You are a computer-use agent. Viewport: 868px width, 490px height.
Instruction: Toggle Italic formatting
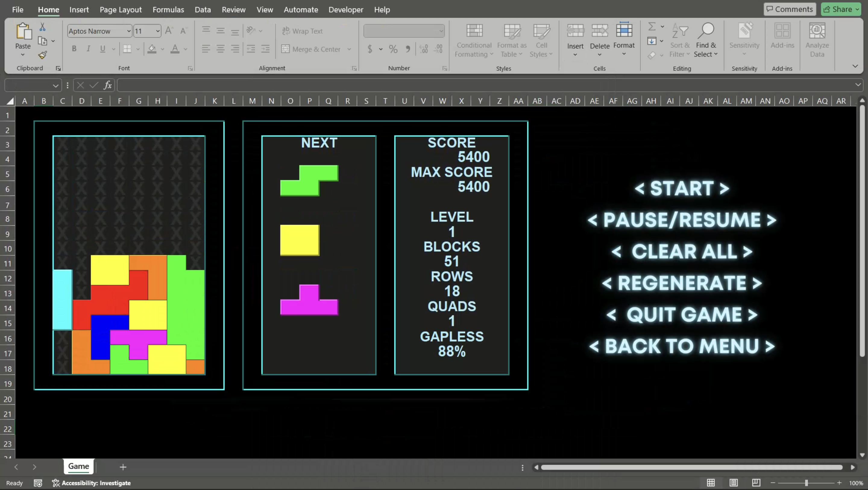click(88, 49)
